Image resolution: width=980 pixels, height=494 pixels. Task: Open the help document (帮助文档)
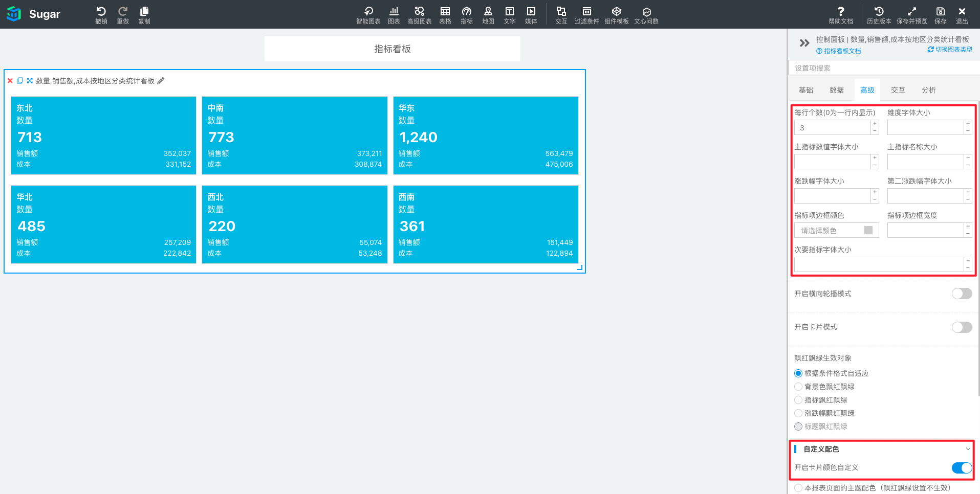click(841, 15)
